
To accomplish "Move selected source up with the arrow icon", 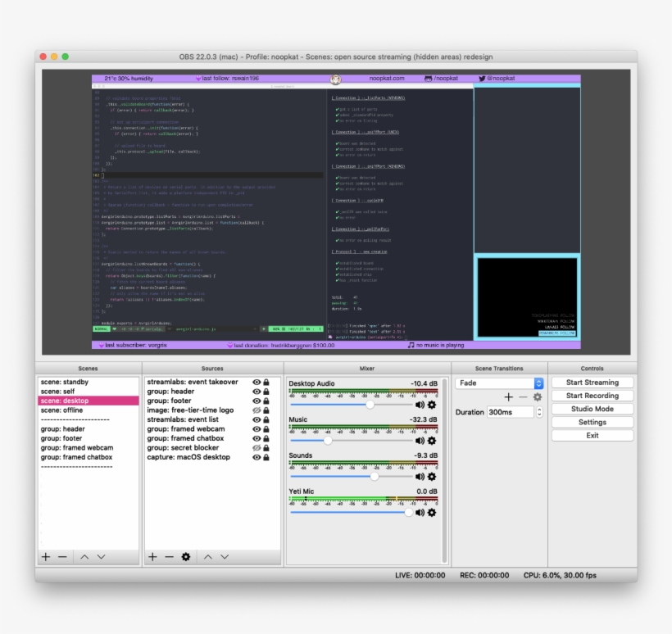I will [207, 556].
